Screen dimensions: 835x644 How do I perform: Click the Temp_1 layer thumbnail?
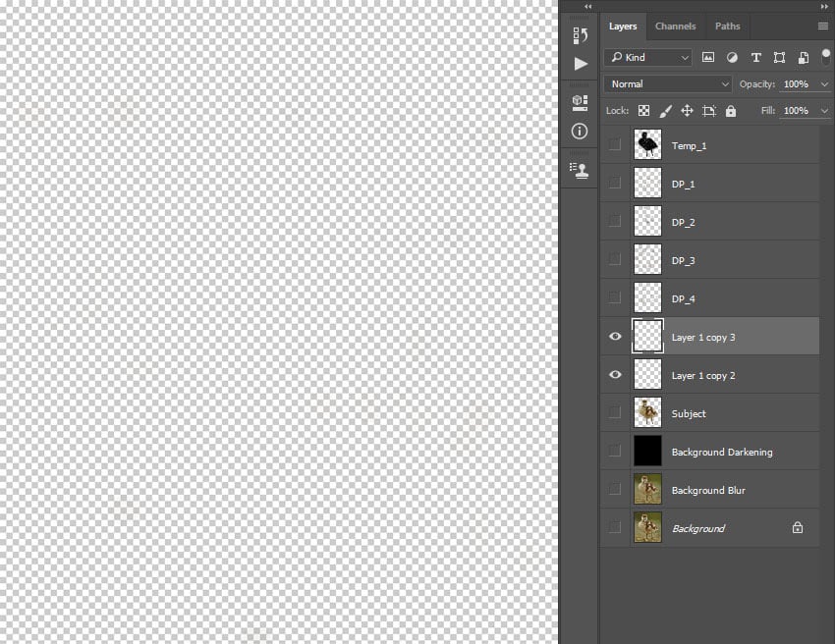[x=647, y=144]
